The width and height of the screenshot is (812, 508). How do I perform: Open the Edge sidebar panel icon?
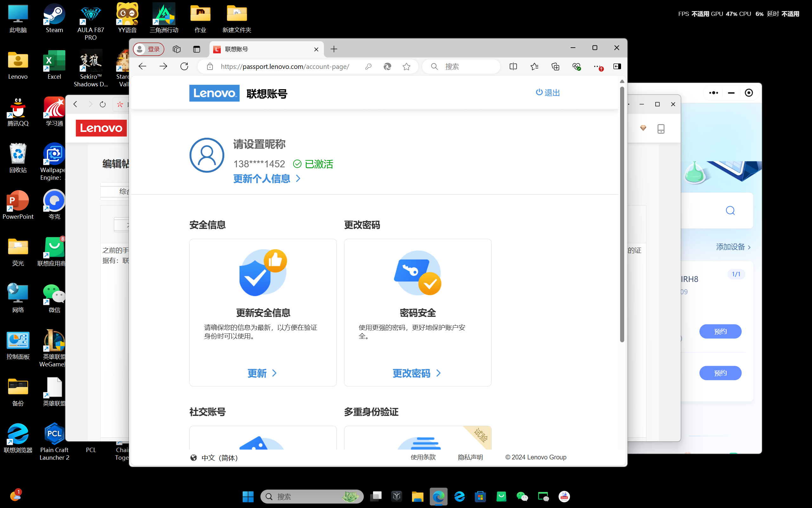click(x=617, y=67)
